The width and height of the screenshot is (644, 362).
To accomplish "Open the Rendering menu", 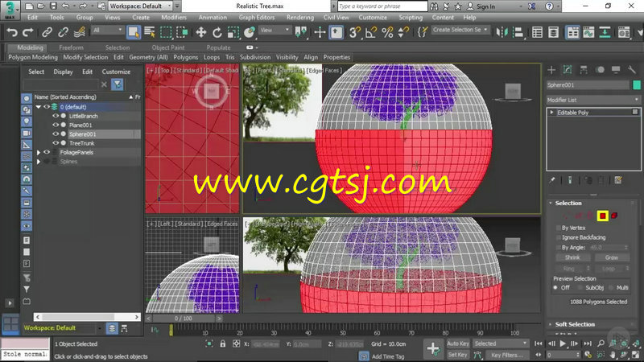I will [x=299, y=17].
